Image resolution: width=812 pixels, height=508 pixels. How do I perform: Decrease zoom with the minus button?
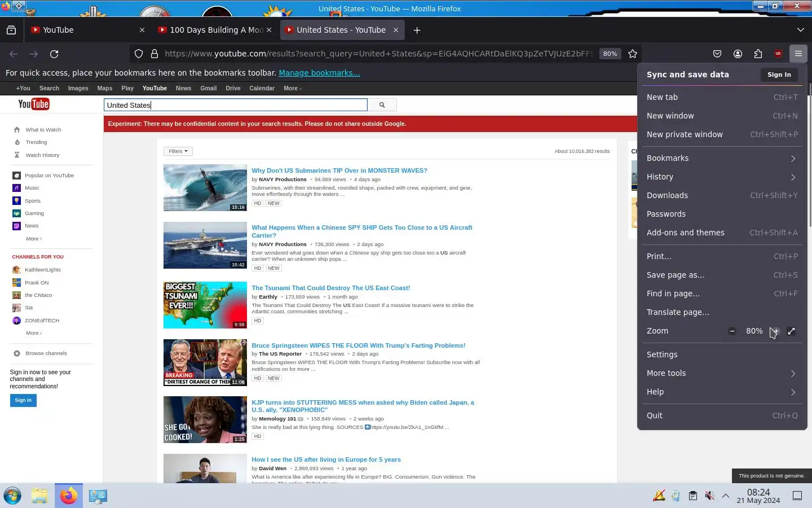click(732, 331)
